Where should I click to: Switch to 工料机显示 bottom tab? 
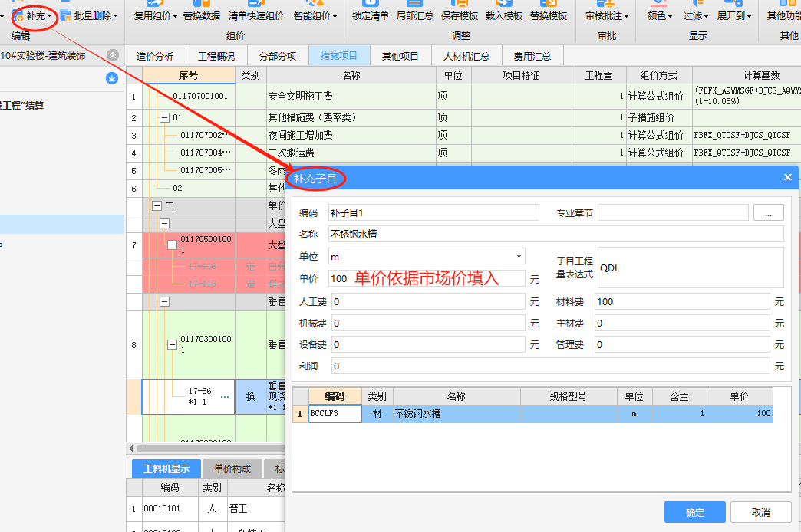click(166, 468)
